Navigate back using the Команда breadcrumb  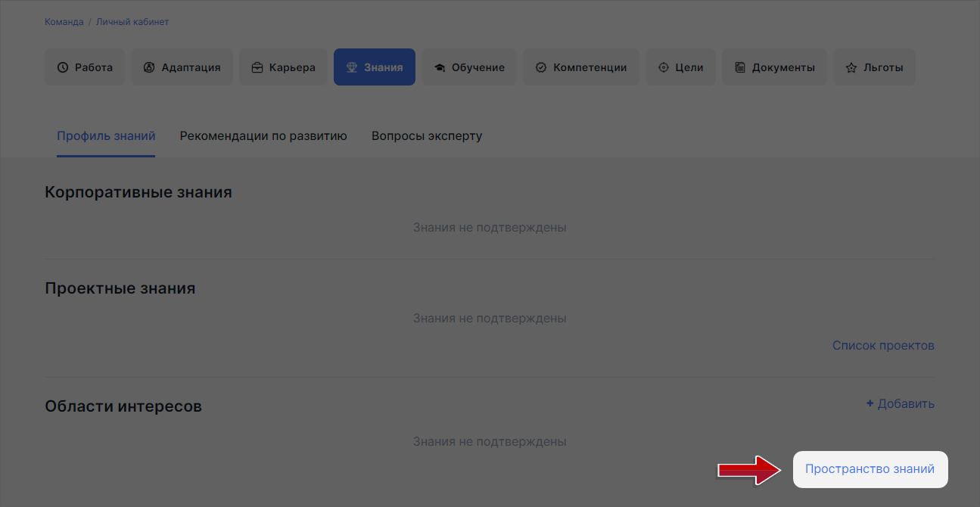click(x=64, y=21)
